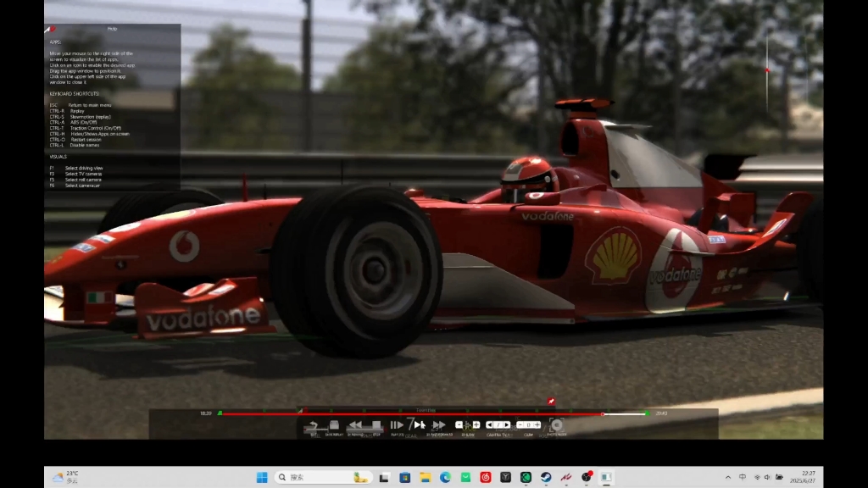Open the Windows Start menu
The height and width of the screenshot is (488, 868).
click(262, 477)
